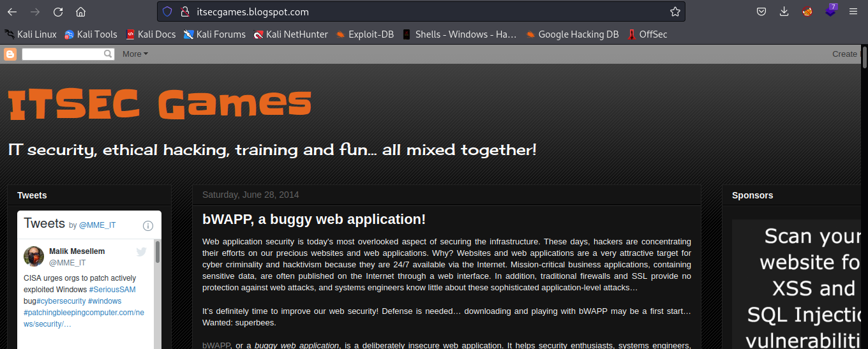Go back using the browser back arrow
868x349 pixels.
coord(12,11)
